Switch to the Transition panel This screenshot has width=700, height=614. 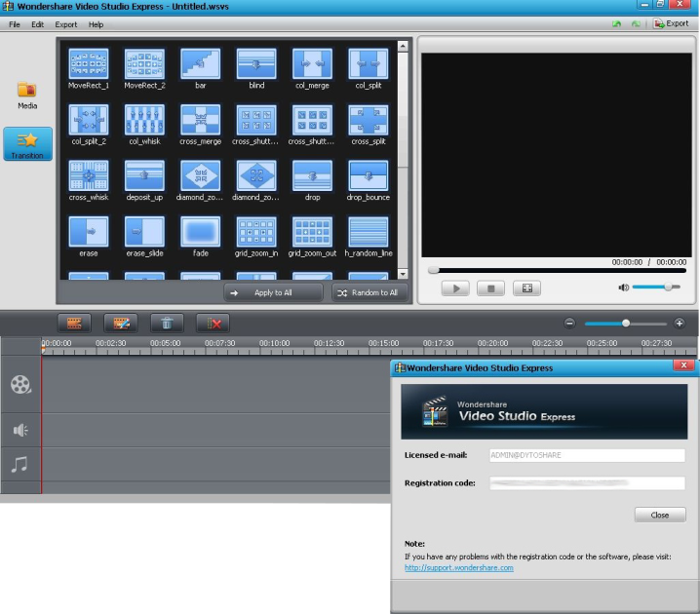(27, 143)
